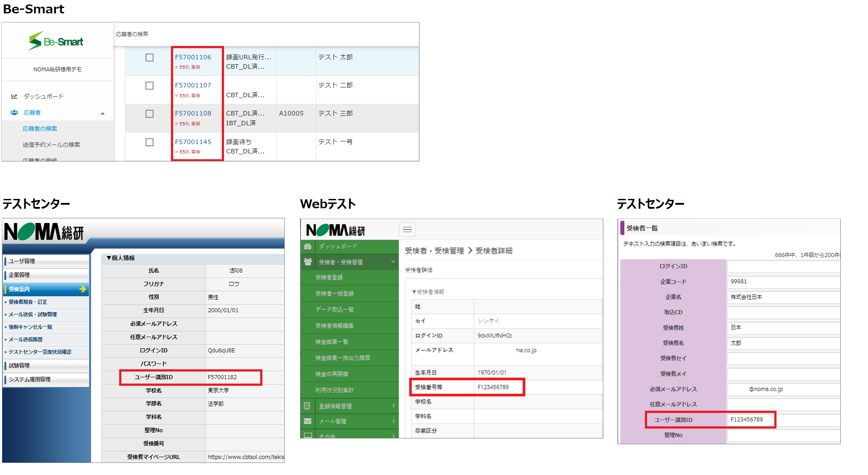Check the box for applicant F57001107
Image resolution: width=868 pixels, height=475 pixels.
[150, 86]
